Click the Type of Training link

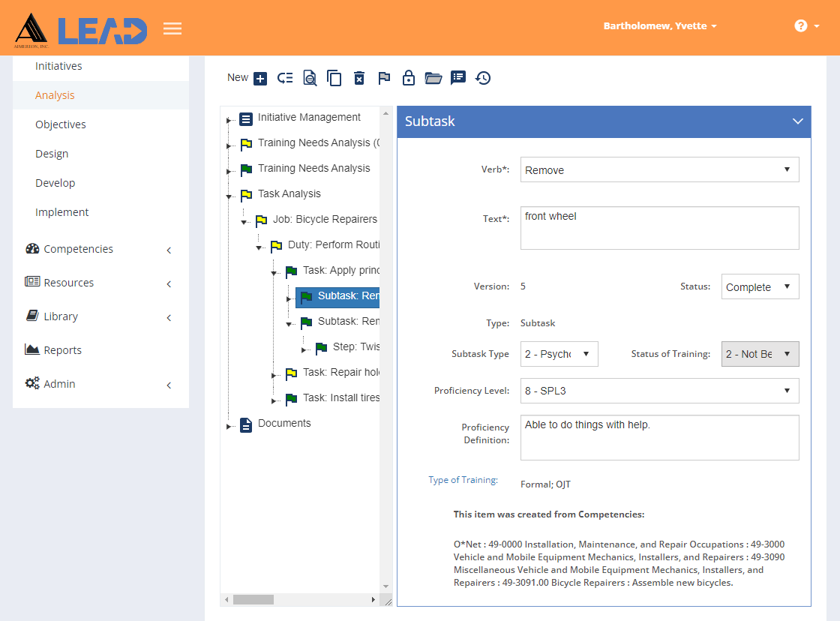point(463,480)
